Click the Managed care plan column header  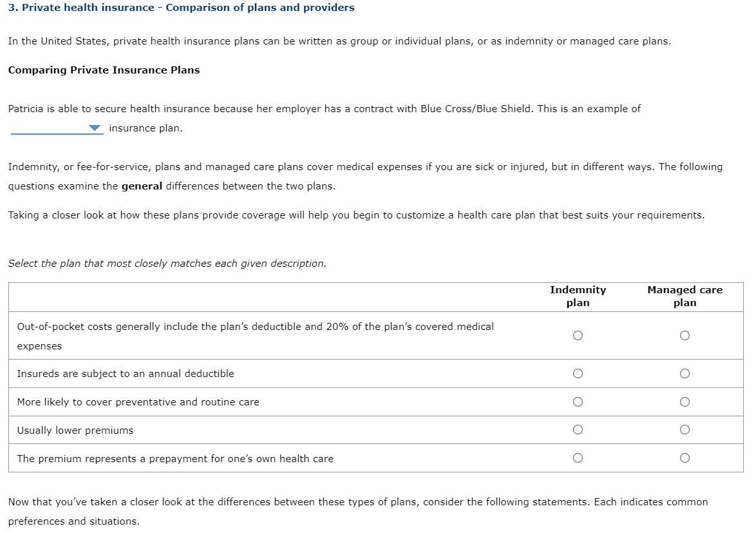click(685, 296)
